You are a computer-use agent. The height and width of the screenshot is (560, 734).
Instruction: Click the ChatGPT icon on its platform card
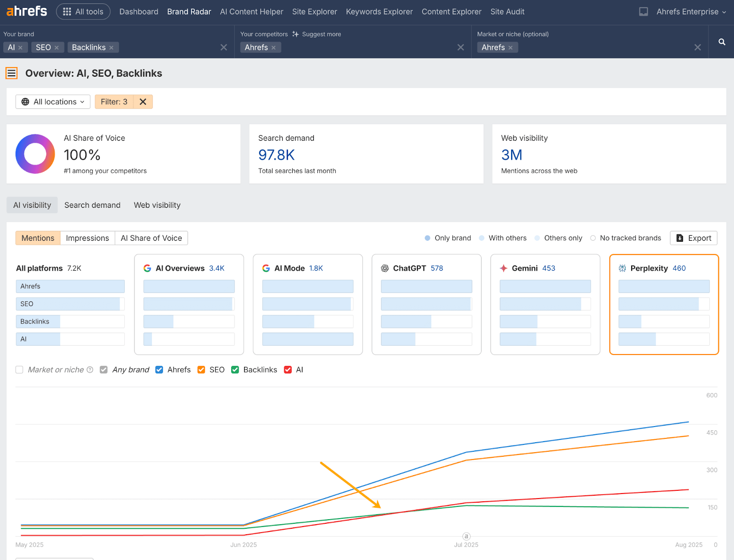[384, 268]
